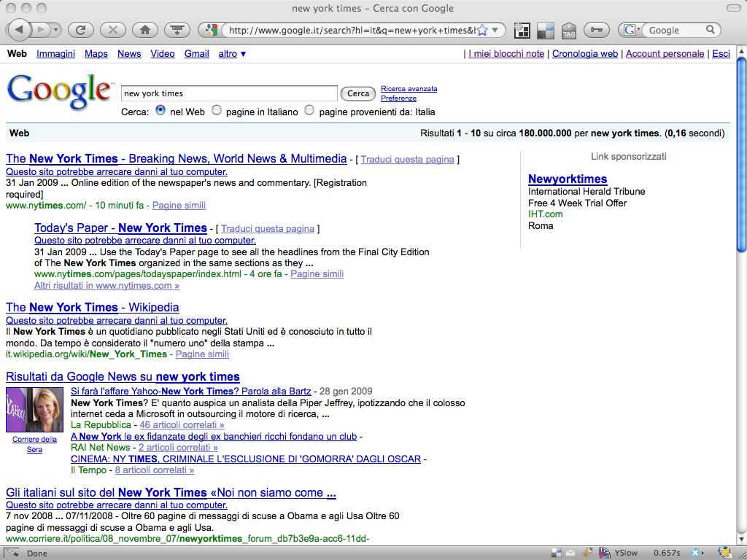747x560 pixels.
Task: Click the 'YSlow' status bar label
Action: 626,553
